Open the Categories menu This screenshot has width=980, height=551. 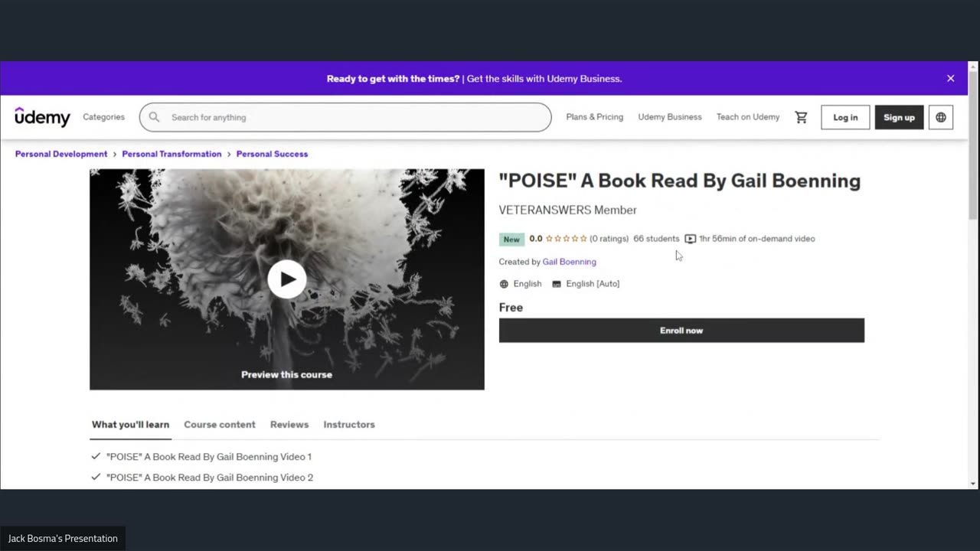coord(103,117)
